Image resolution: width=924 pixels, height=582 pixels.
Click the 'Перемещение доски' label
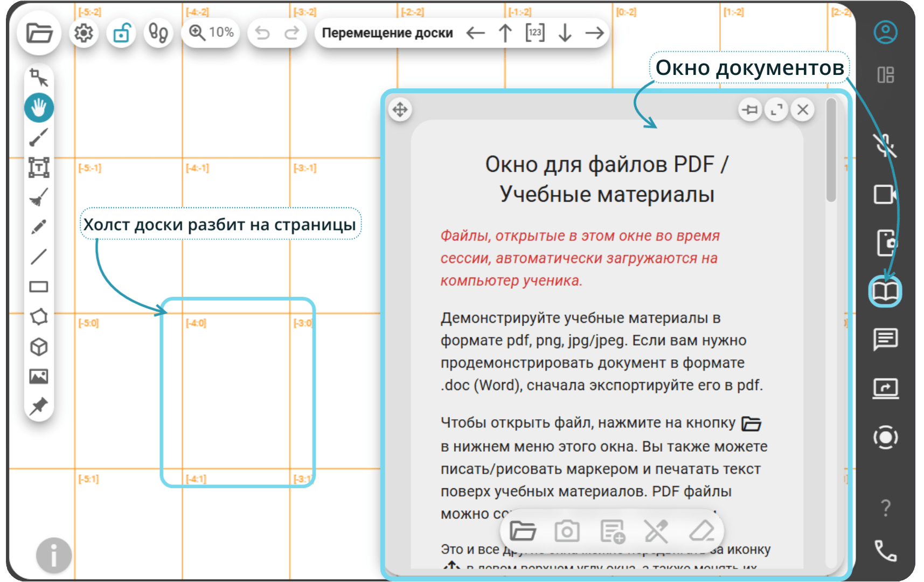tap(387, 33)
